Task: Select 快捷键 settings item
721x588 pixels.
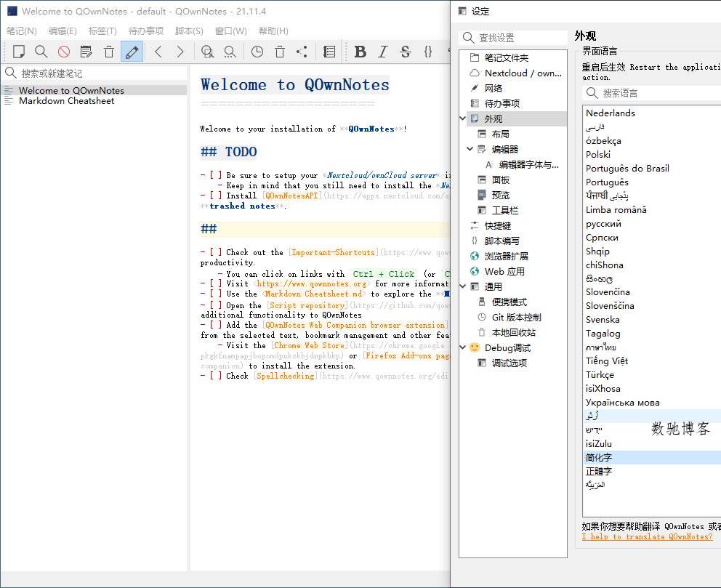Action: 498,225
